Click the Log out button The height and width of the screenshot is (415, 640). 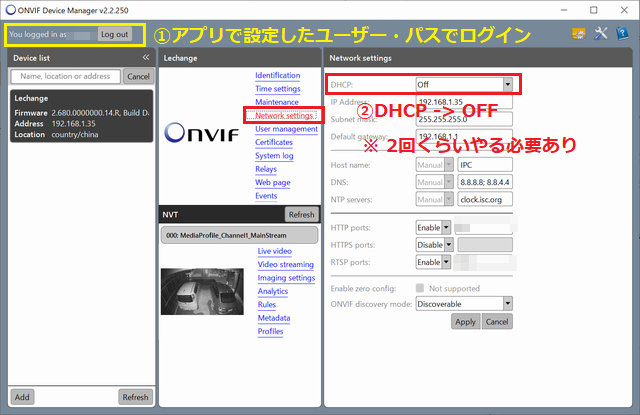(x=114, y=35)
